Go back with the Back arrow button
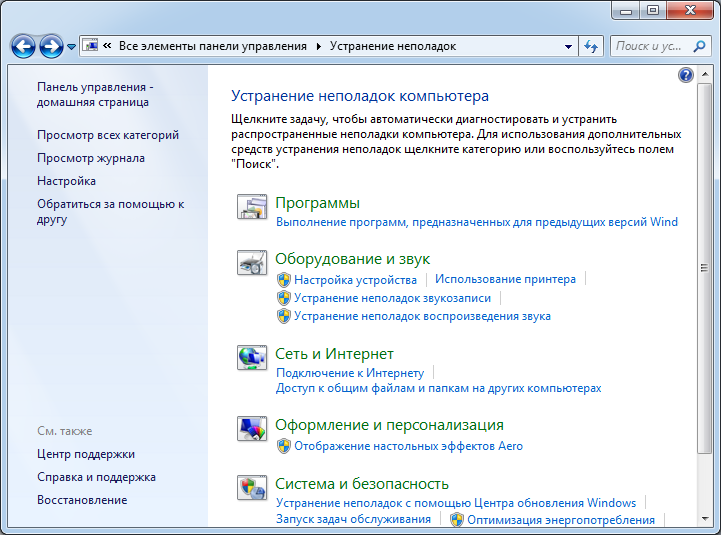The width and height of the screenshot is (722, 536). coord(23,47)
